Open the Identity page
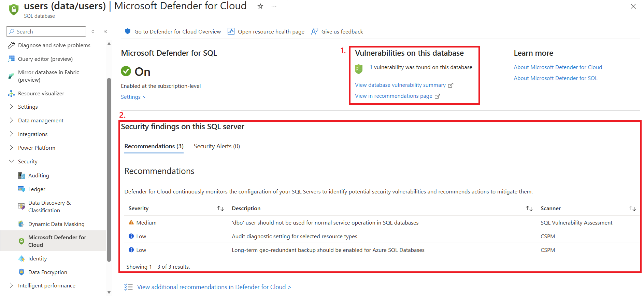Viewport: 644px width, 297px height. click(x=38, y=258)
